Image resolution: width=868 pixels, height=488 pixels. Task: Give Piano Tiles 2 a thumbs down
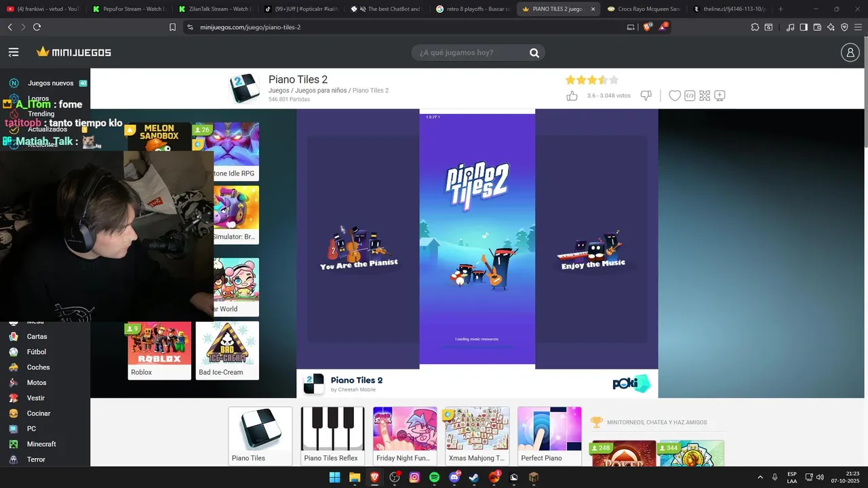tap(646, 96)
